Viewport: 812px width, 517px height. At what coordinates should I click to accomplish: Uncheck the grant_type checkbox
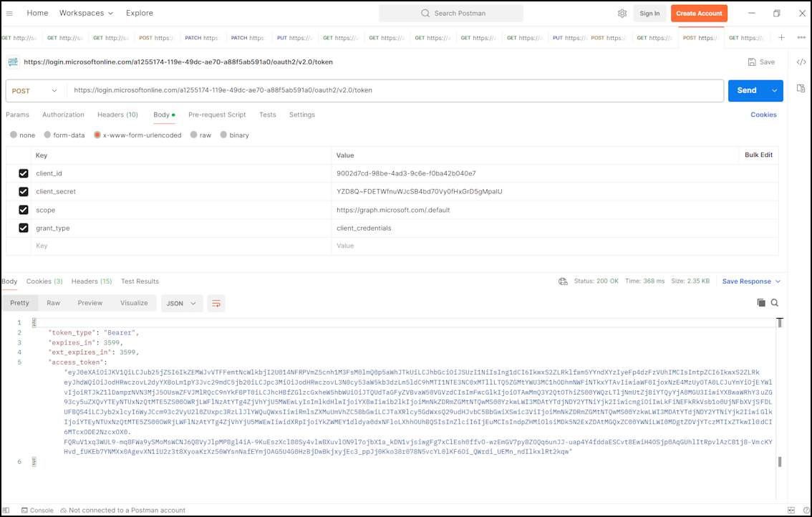[x=24, y=228]
